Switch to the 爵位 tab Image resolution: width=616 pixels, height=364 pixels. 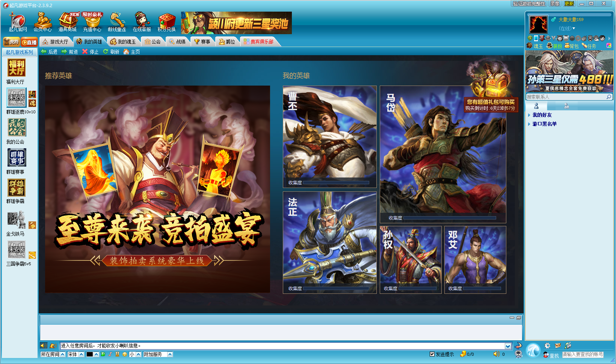(x=227, y=42)
